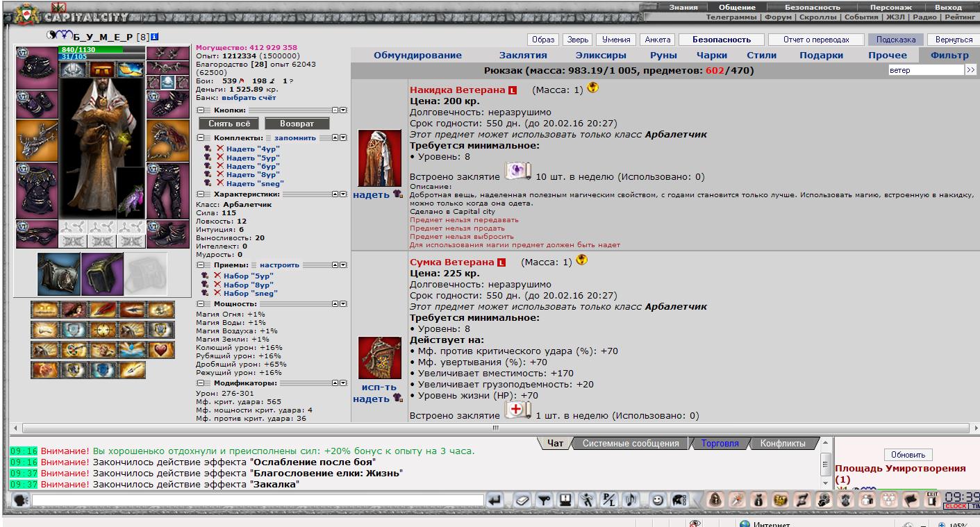This screenshot has height=527, width=980.
Task: Click the send message arrow icon
Action: pyautogui.click(x=495, y=500)
